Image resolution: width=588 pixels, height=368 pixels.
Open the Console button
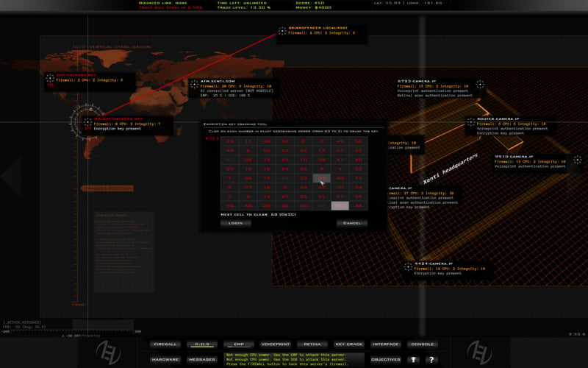422,344
